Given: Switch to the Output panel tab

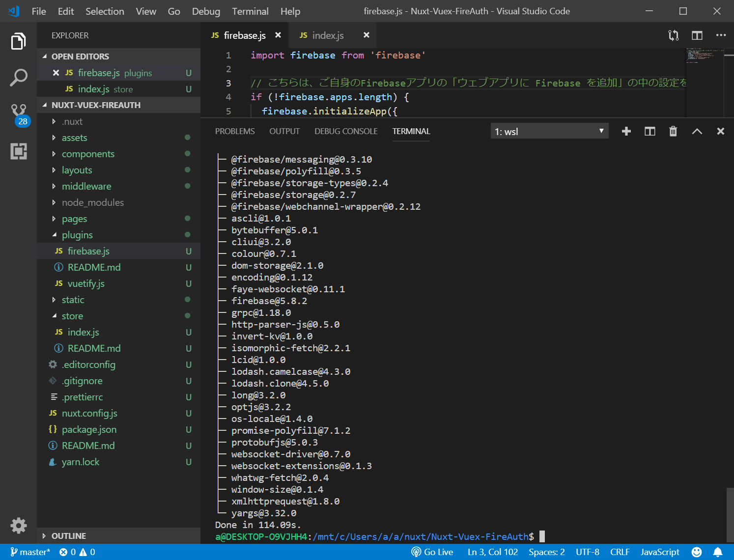Looking at the screenshot, I should point(284,131).
